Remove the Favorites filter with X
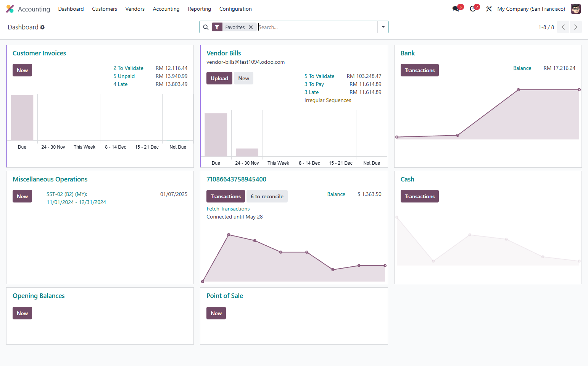This screenshot has height=366, width=588. 251,27
